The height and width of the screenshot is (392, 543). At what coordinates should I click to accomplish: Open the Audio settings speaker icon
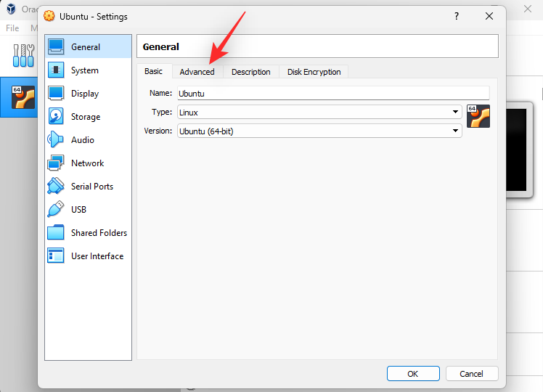coord(57,140)
